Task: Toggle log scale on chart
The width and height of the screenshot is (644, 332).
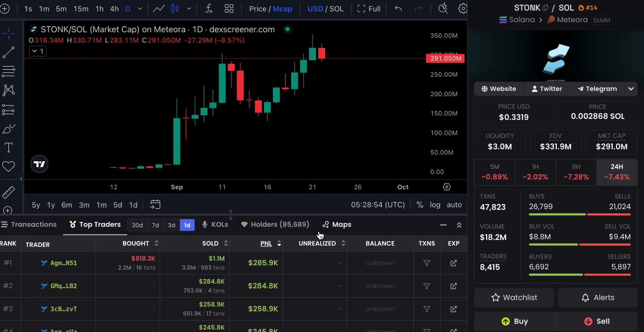Action: (435, 205)
